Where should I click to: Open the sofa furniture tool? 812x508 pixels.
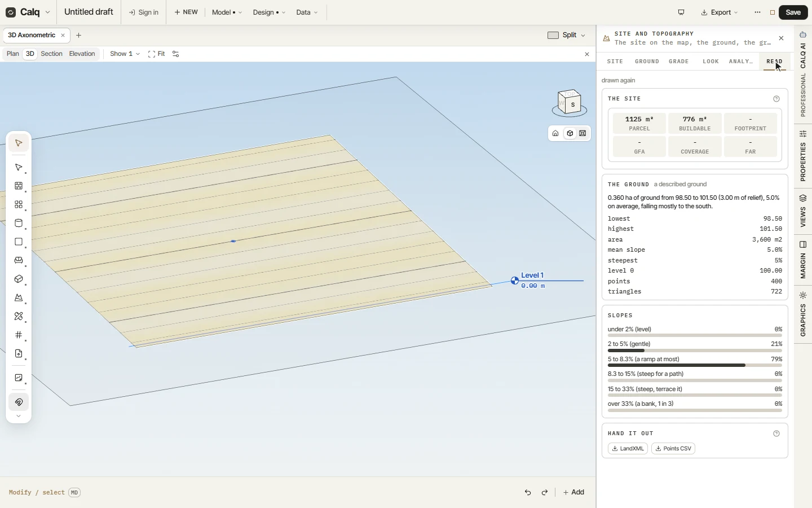tap(19, 260)
